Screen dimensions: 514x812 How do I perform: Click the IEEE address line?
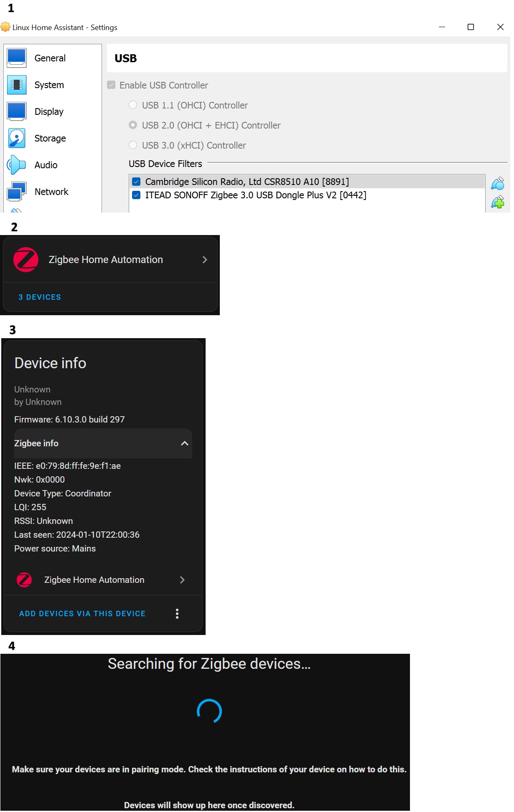(68, 466)
